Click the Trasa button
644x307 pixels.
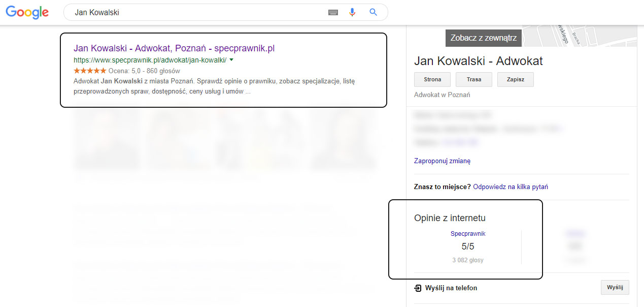click(x=474, y=79)
